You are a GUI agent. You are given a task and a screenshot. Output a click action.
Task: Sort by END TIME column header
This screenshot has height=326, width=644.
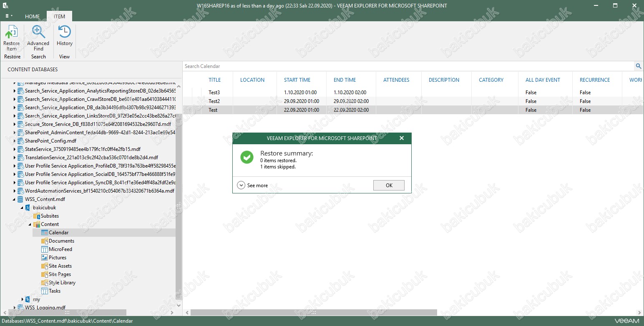coord(345,80)
